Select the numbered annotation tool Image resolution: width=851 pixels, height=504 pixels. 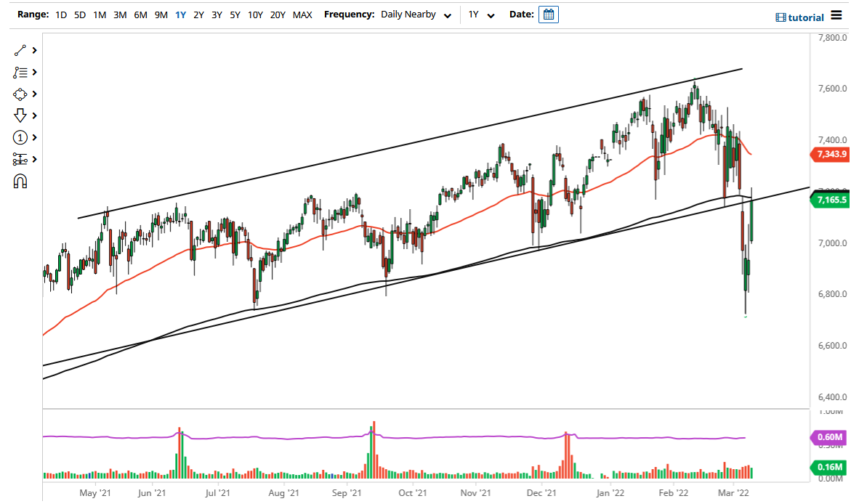(20, 137)
